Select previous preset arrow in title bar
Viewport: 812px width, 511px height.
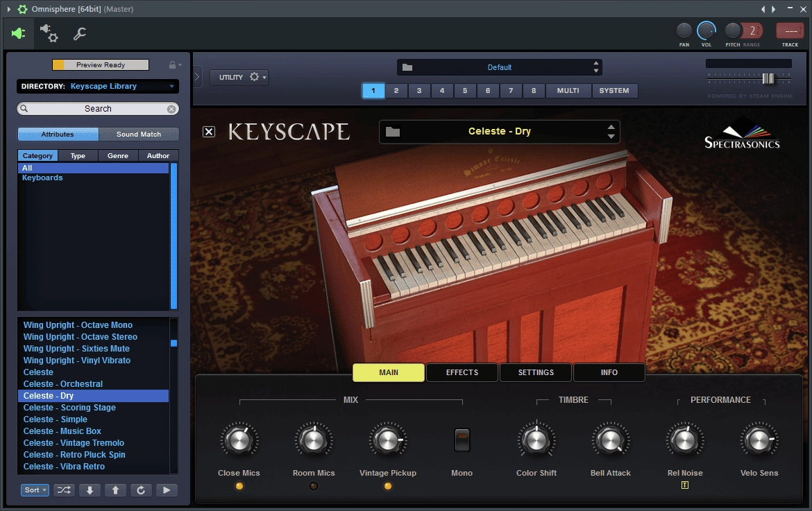[763, 9]
